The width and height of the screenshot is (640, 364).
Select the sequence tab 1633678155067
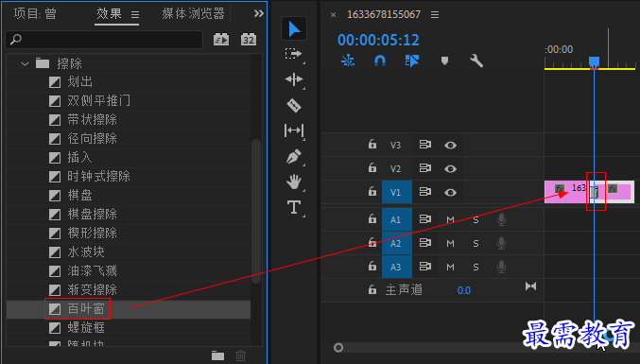click(x=383, y=14)
